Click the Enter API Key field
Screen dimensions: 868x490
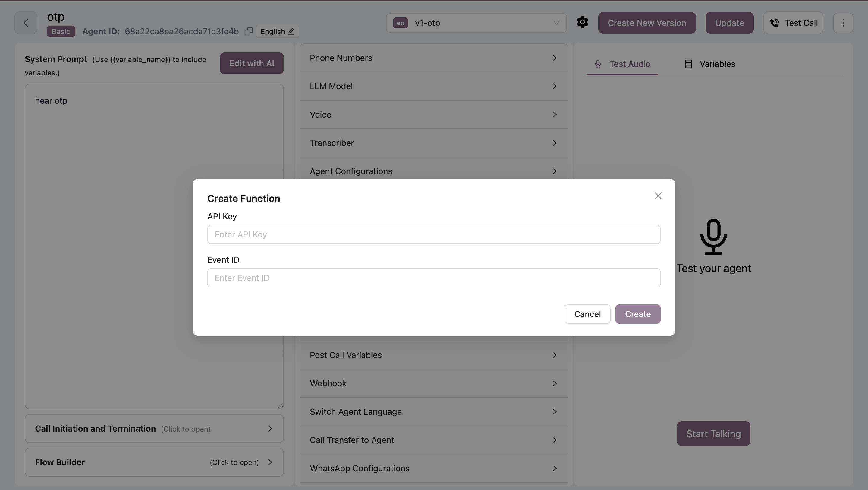point(434,234)
